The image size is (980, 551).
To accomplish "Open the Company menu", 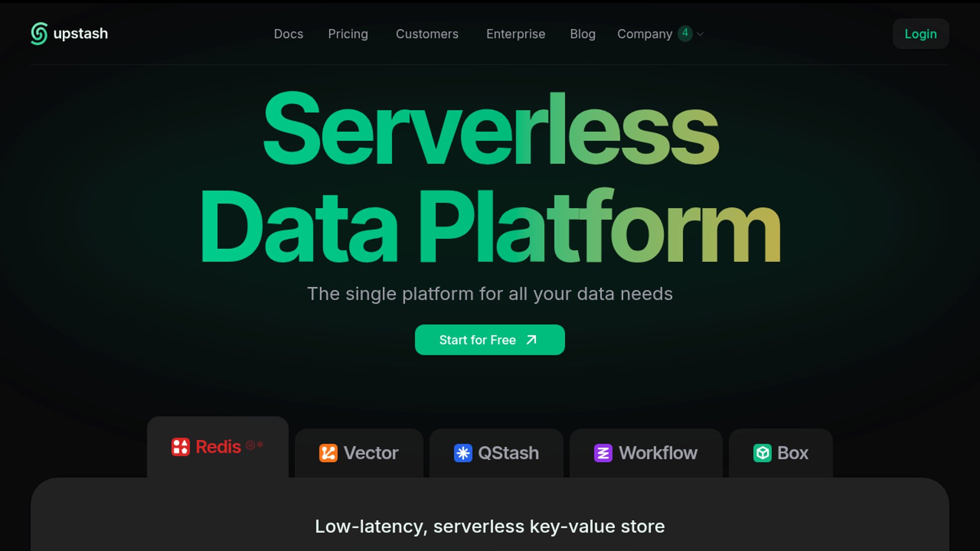I will click(x=644, y=34).
